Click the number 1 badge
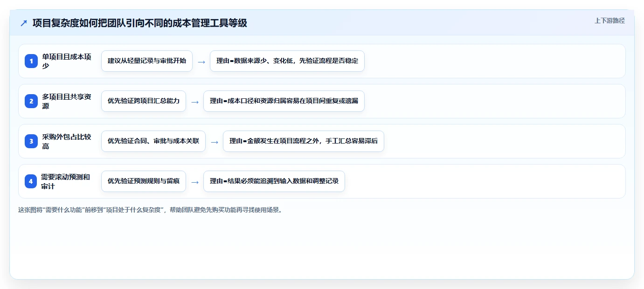644x289 pixels. click(31, 61)
